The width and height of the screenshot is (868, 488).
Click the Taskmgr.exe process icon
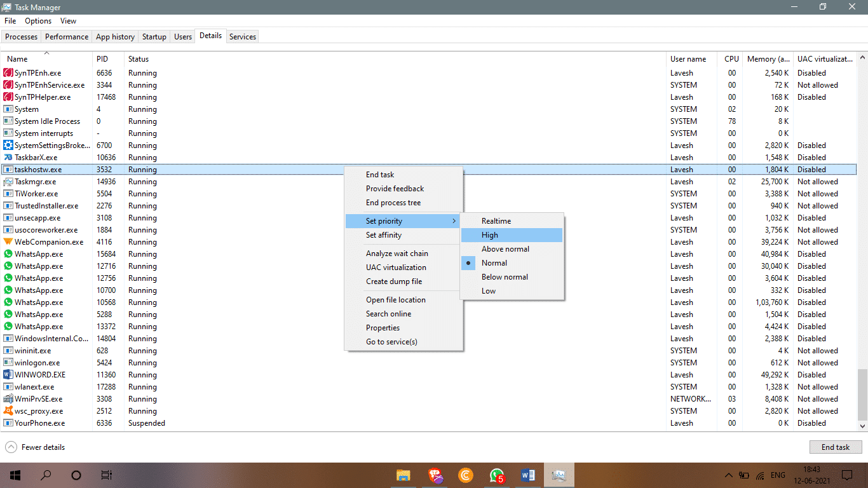(8, 182)
